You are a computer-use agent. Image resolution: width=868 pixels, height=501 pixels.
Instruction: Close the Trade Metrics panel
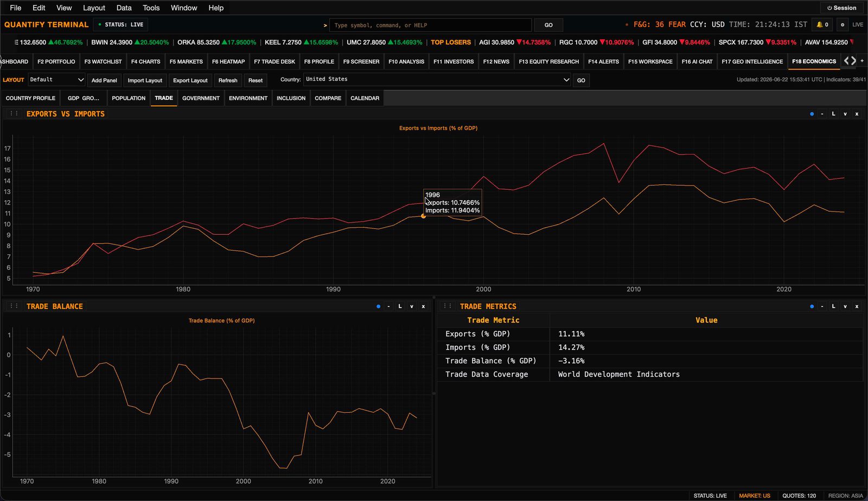tap(857, 306)
